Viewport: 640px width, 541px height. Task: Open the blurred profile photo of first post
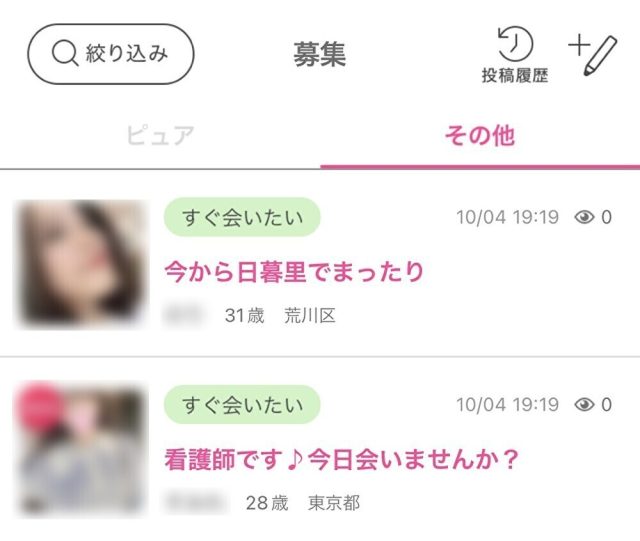82,264
